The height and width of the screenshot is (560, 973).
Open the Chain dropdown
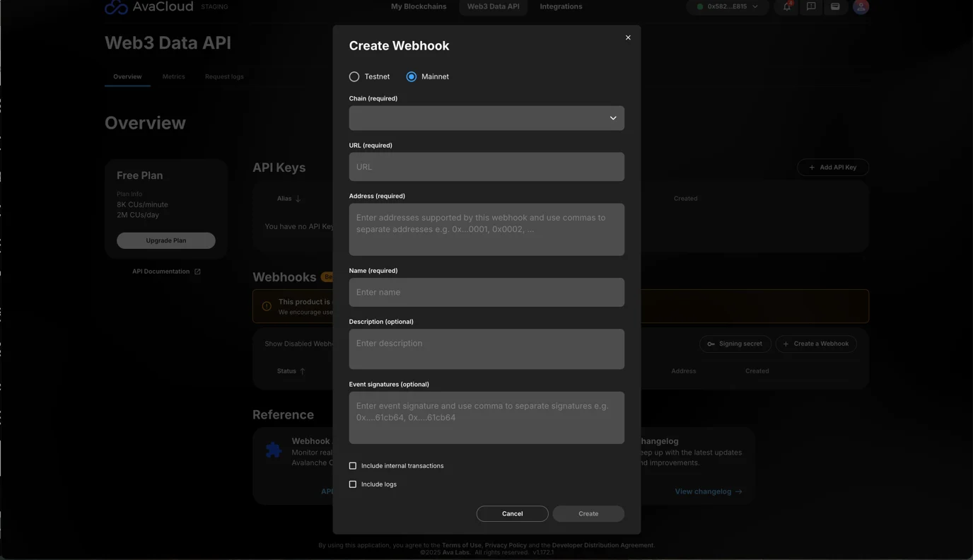[486, 118]
